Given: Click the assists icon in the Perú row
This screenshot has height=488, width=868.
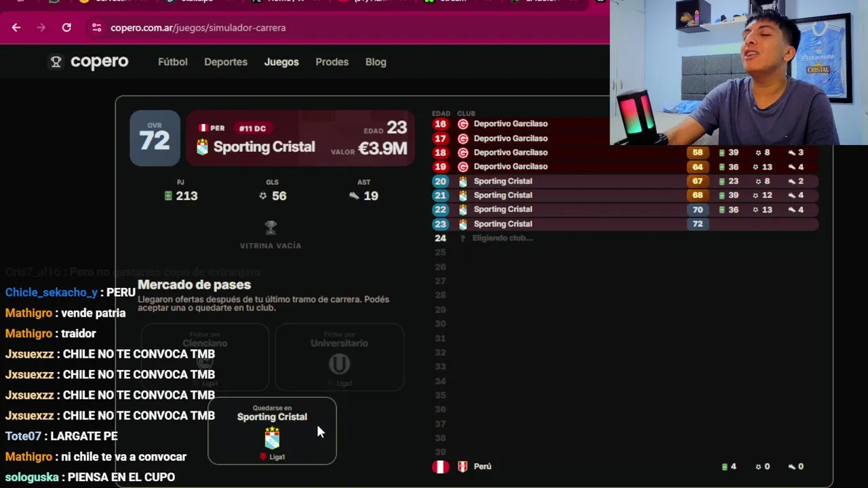Looking at the screenshot, I should 791,467.
